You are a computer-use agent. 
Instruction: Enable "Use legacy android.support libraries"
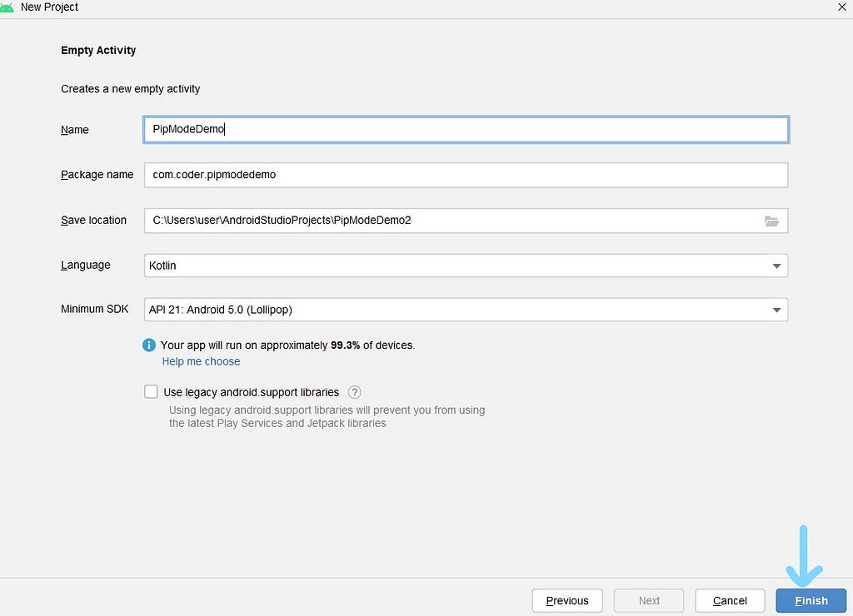(151, 391)
